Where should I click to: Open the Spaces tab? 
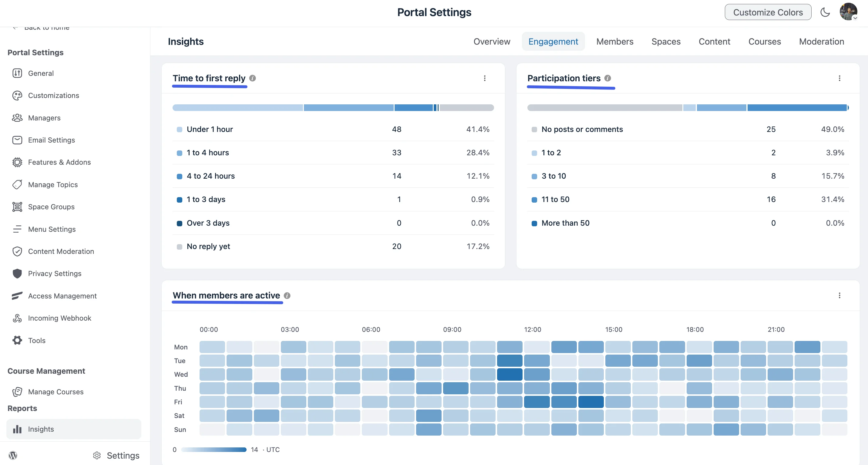click(x=666, y=42)
